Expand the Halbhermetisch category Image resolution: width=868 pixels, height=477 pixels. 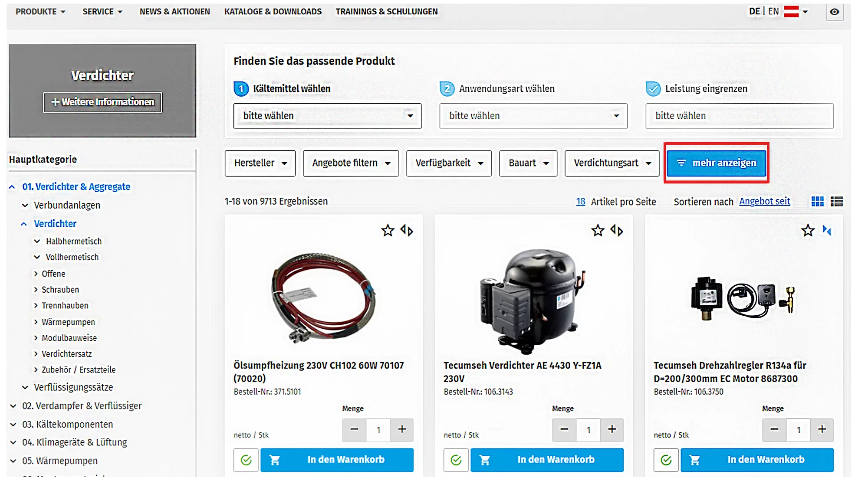click(37, 241)
